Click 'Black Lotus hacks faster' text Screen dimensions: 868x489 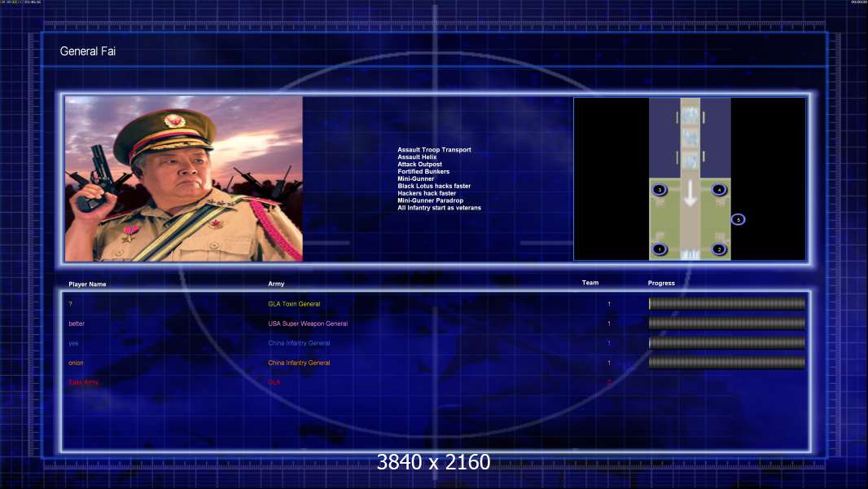pyautogui.click(x=434, y=186)
